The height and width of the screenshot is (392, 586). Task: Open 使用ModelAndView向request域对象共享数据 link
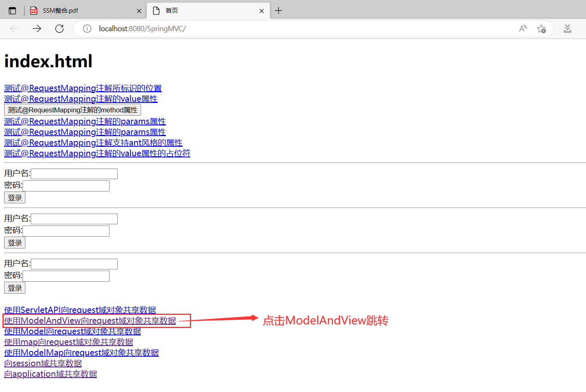90,321
